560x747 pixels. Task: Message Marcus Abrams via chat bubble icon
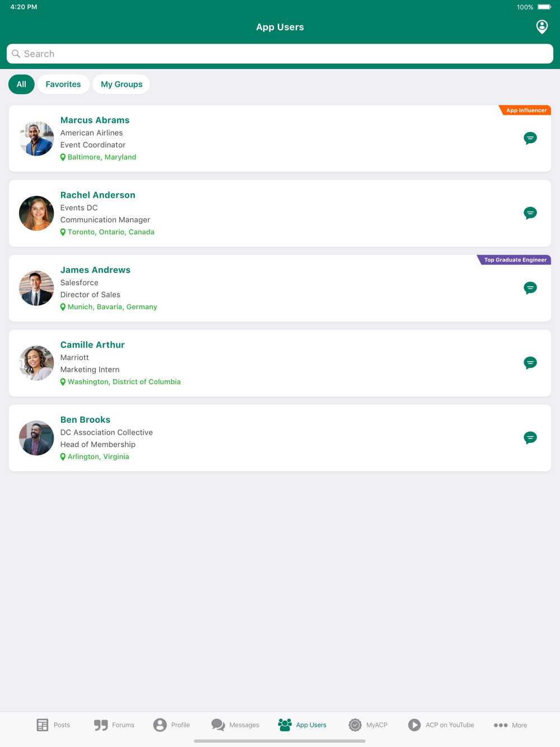(x=530, y=138)
